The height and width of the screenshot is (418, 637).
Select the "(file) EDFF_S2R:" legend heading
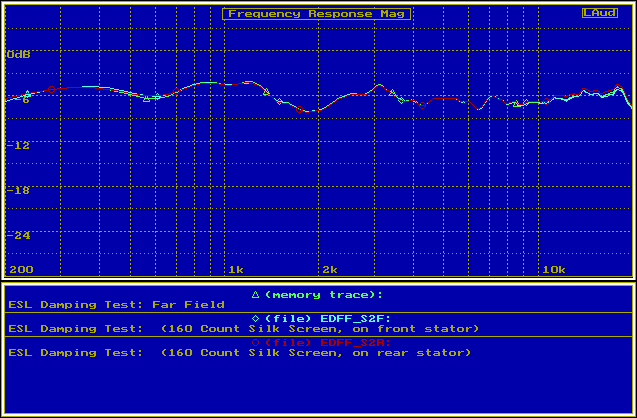pyautogui.click(x=328, y=343)
